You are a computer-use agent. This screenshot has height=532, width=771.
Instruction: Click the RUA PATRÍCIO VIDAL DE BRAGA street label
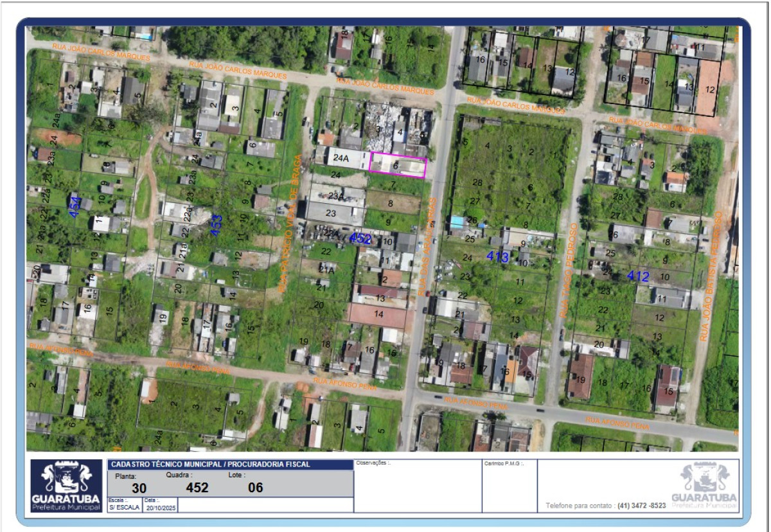coord(289,224)
